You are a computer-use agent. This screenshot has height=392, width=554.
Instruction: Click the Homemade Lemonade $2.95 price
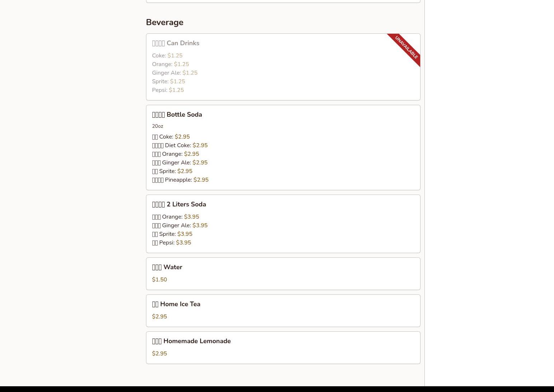coord(159,354)
